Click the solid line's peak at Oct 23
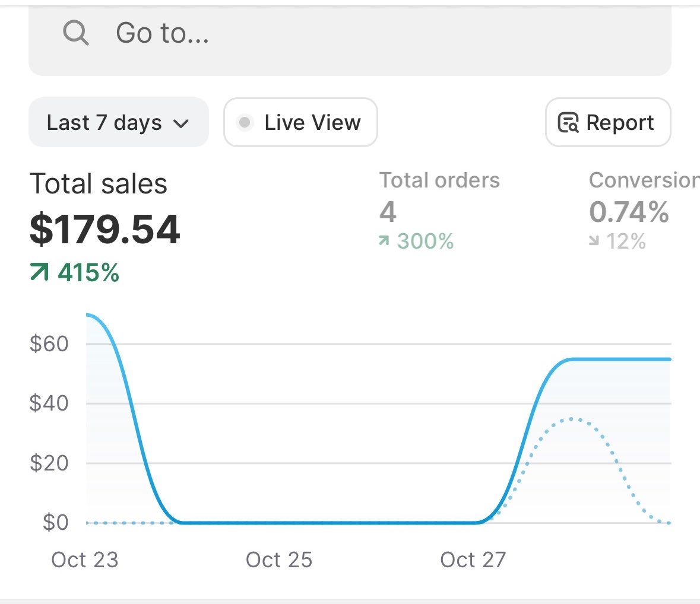Image resolution: width=700 pixels, height=604 pixels. click(x=87, y=315)
